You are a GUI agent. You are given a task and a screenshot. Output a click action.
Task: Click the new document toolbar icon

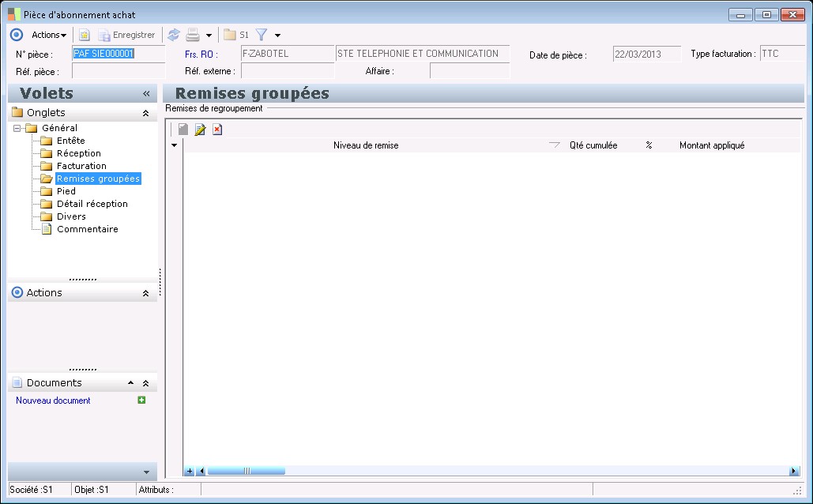pos(84,35)
